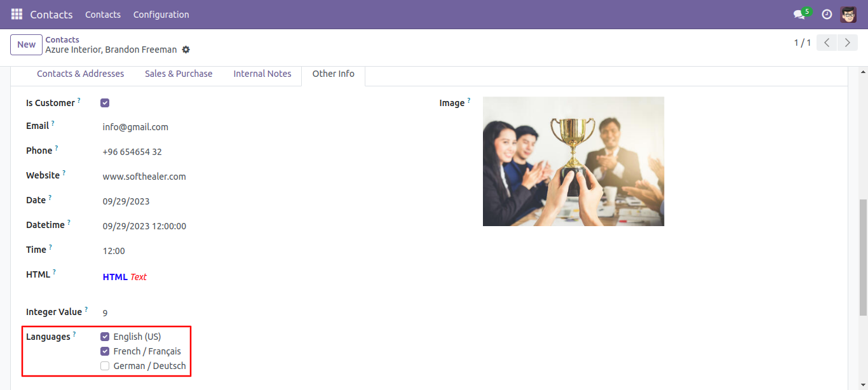Show help tooltip for Datetime field
The width and height of the screenshot is (868, 390).
[x=69, y=222]
